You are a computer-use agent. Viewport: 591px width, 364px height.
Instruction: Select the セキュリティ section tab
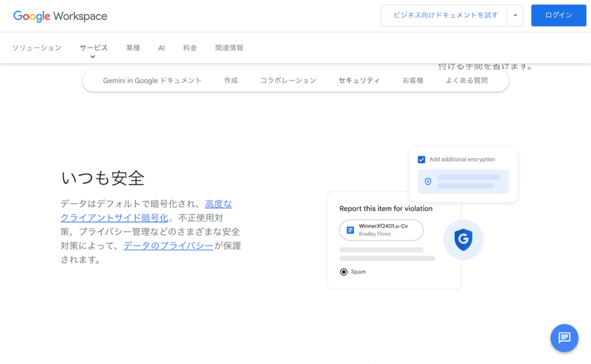click(x=359, y=80)
